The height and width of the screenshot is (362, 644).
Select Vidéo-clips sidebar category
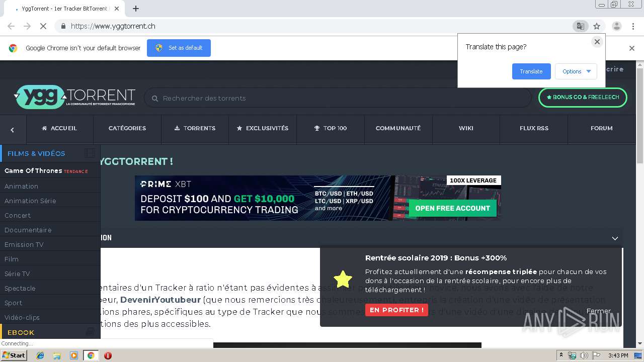point(22,317)
